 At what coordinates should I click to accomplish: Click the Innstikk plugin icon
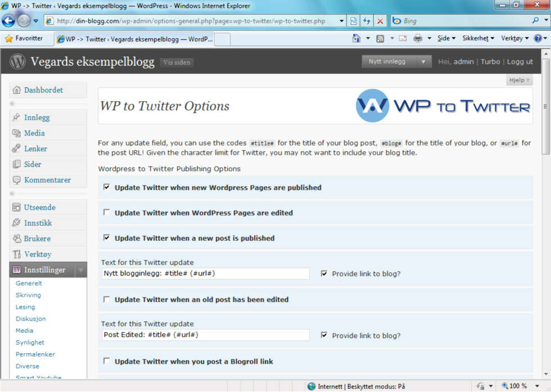[x=16, y=223]
